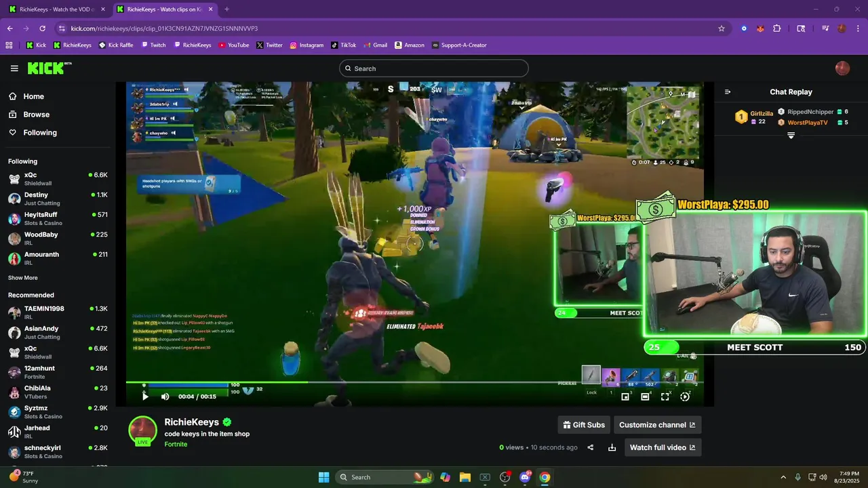Screen dimensions: 868x488
Task: Open Discord from the taskbar
Action: point(525,477)
